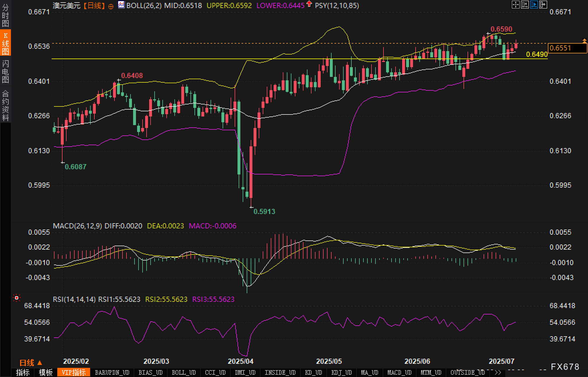Toggle the VIP指标 tab
The width and height of the screenshot is (588, 377).
tap(74, 372)
